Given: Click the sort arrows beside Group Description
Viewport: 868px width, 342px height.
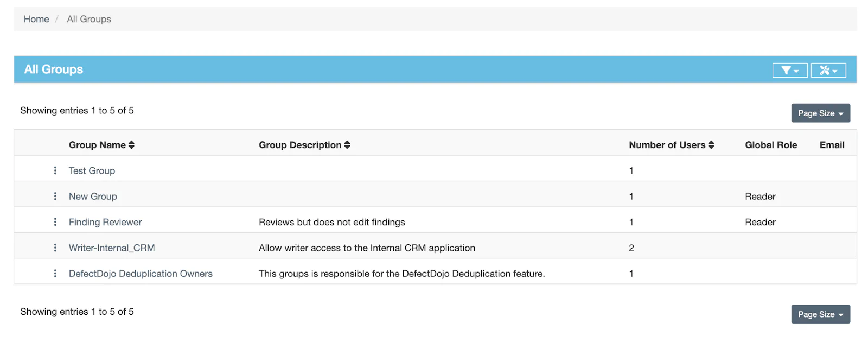Looking at the screenshot, I should pos(347,145).
